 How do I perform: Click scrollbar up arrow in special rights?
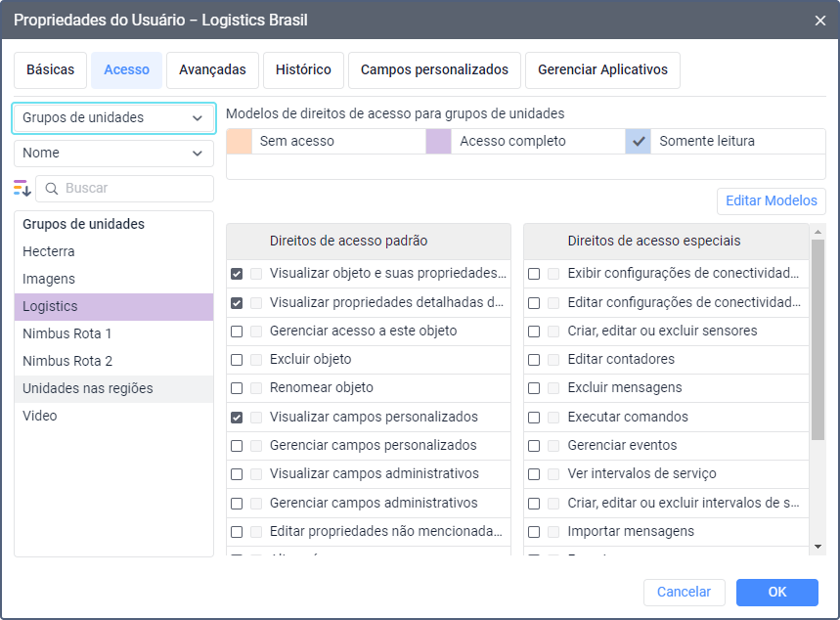[818, 232]
